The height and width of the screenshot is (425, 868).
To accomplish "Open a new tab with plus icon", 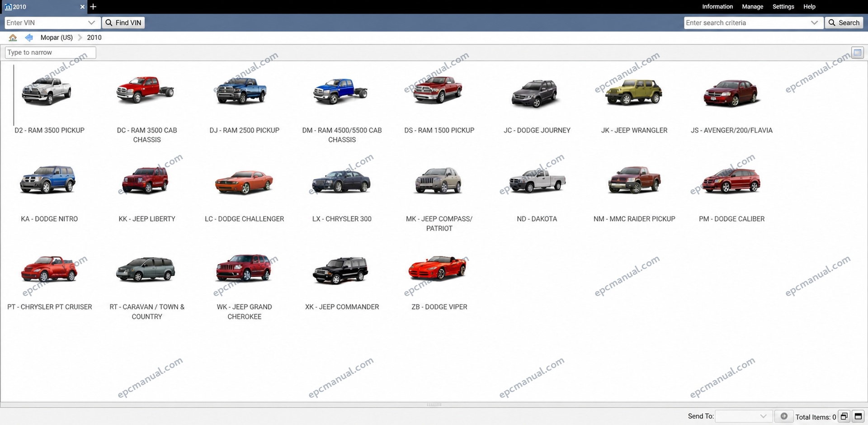I will 93,7.
